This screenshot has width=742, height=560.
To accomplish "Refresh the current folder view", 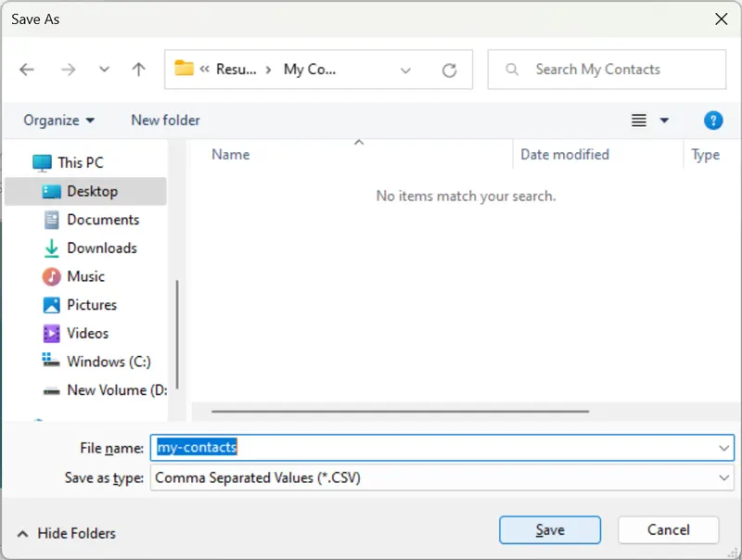I will pyautogui.click(x=449, y=70).
